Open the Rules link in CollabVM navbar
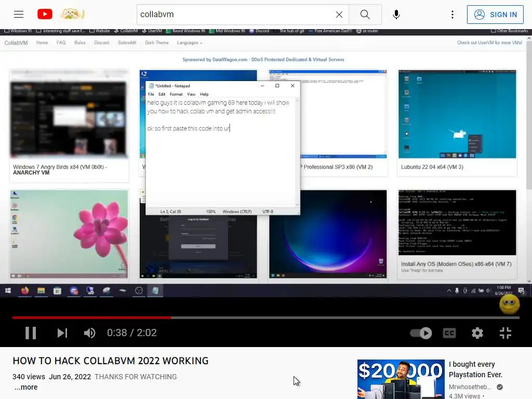This screenshot has width=532, height=399. pyautogui.click(x=79, y=43)
